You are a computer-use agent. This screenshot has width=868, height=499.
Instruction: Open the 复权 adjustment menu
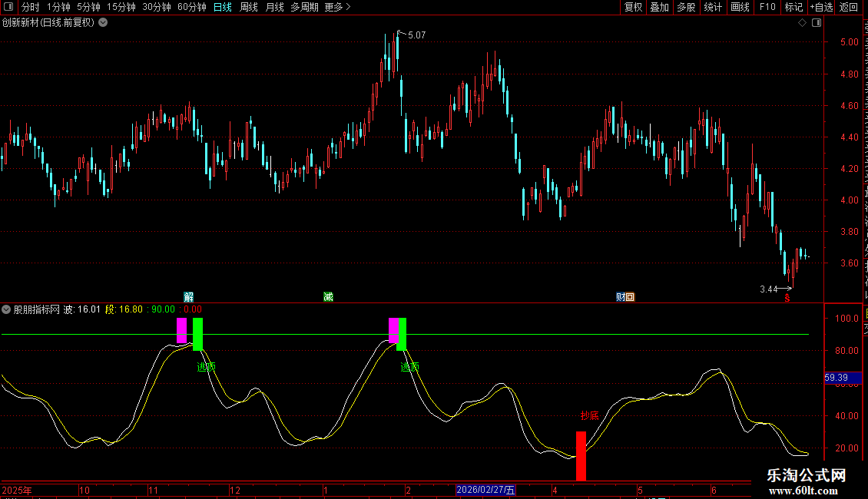(633, 7)
